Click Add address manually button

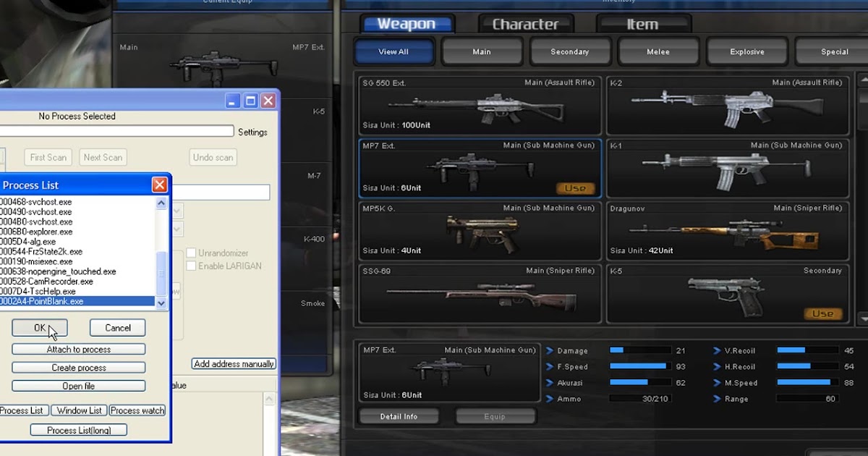pos(234,364)
